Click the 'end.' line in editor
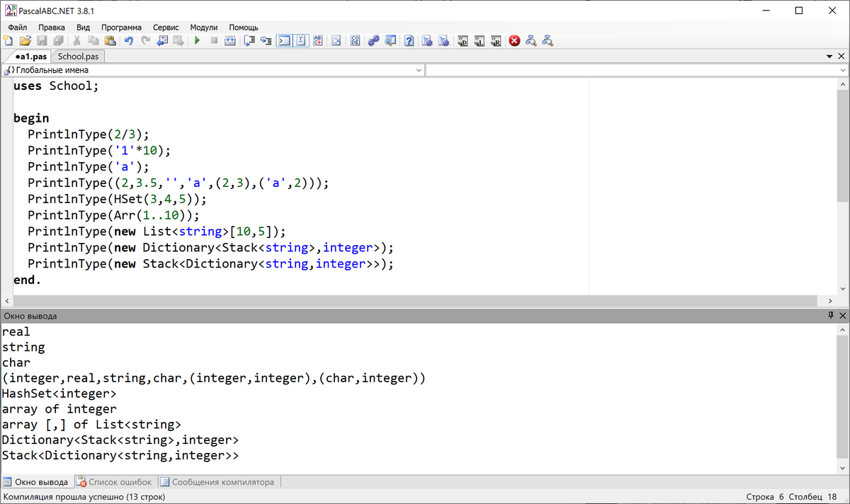Screen dimensions: 850x504 point(28,280)
